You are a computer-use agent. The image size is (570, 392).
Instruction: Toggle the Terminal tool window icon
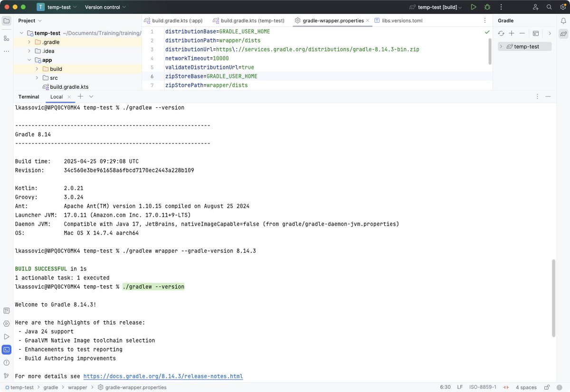[x=6, y=350]
